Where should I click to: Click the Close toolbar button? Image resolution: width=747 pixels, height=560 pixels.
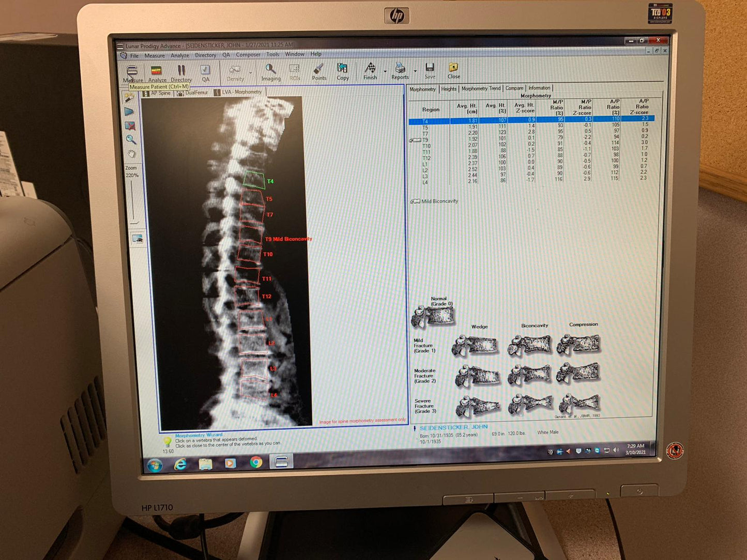tap(453, 71)
